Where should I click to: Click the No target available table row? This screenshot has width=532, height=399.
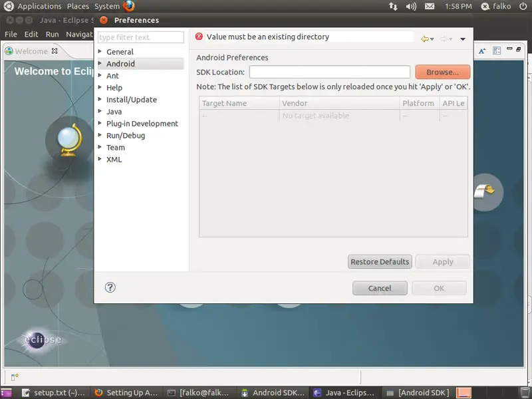click(x=333, y=116)
